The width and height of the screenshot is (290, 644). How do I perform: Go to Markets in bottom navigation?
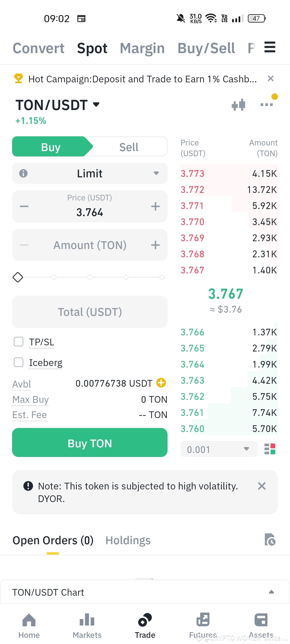87,626
